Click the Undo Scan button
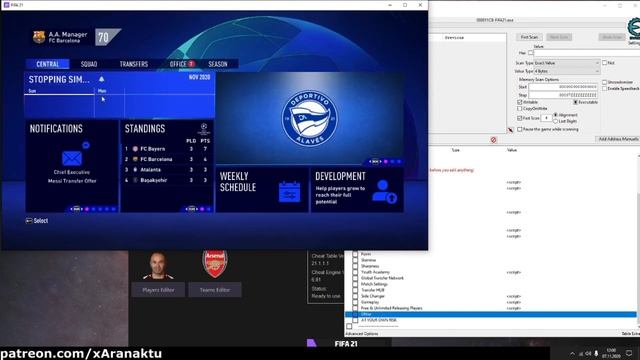The image size is (640, 360). click(612, 37)
